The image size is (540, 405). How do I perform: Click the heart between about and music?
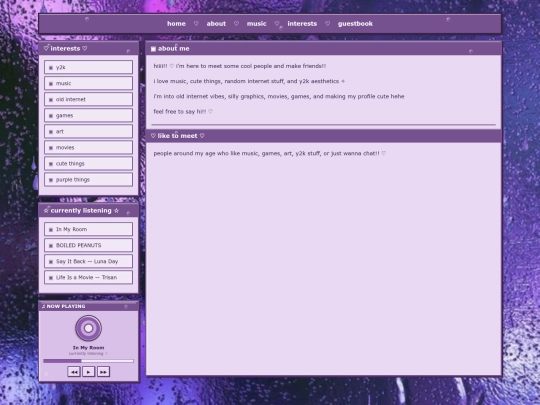coord(236,24)
